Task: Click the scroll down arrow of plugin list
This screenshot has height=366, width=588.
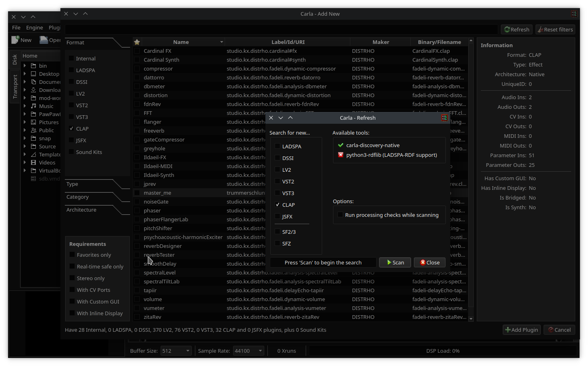Action: (x=471, y=318)
